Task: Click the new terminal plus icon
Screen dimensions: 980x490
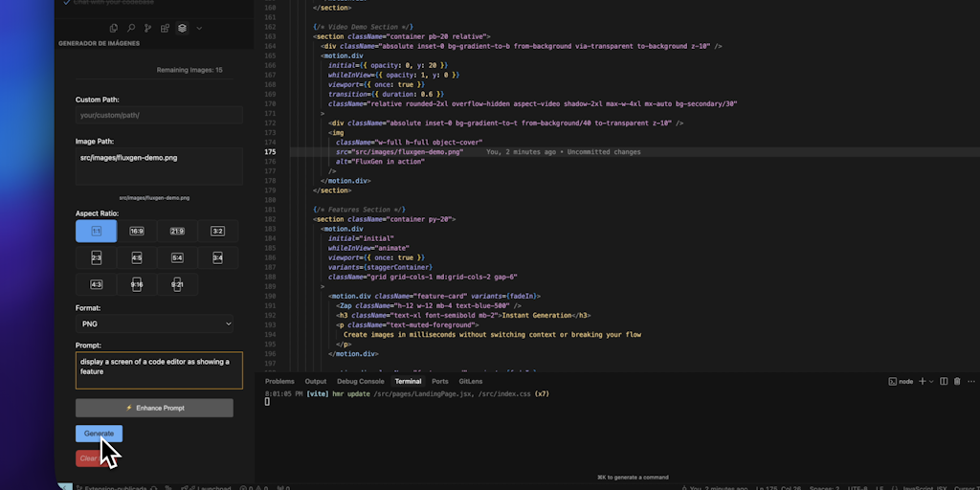Action: (x=923, y=381)
